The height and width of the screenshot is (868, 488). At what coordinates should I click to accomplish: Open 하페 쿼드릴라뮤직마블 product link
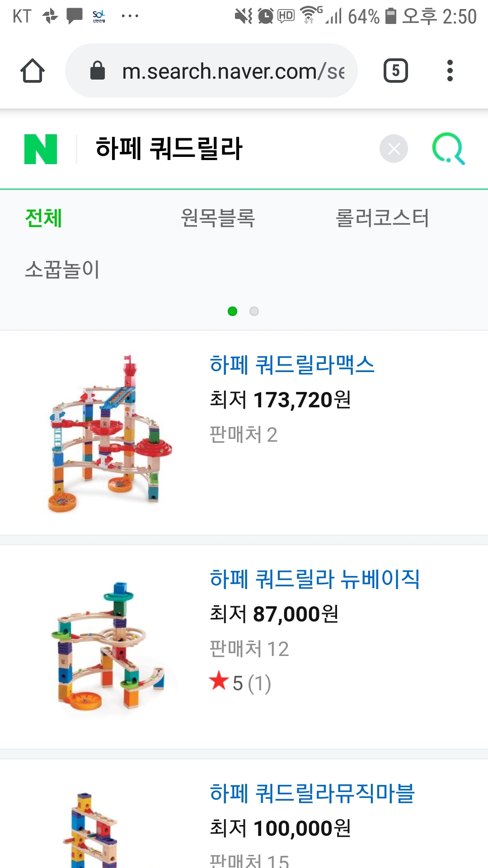(312, 793)
